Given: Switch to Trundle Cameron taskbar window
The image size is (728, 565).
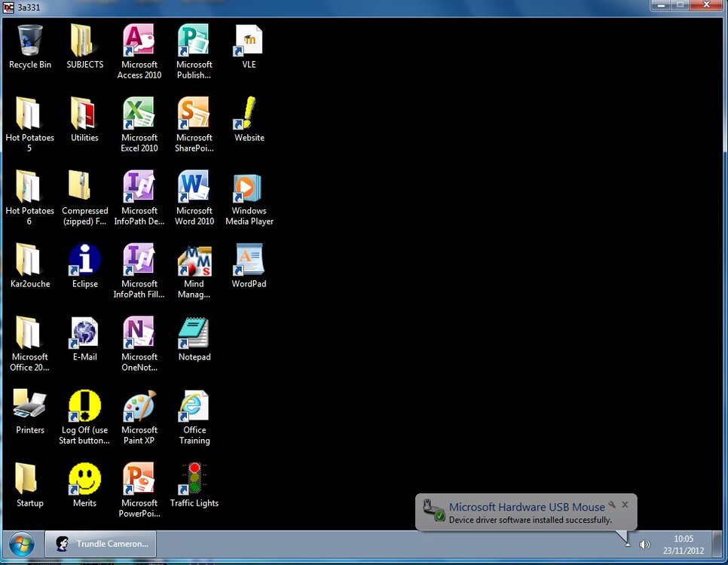Looking at the screenshot, I should 101,544.
